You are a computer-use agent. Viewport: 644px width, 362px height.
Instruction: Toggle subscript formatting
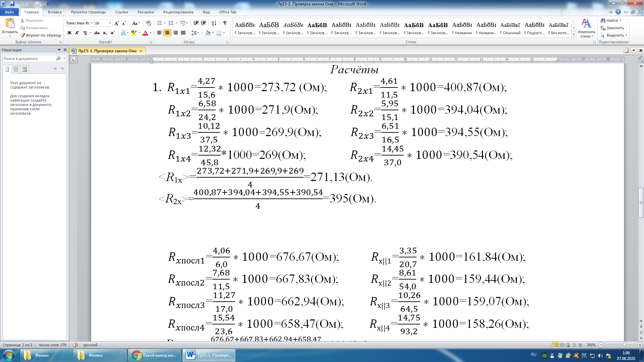click(x=105, y=33)
